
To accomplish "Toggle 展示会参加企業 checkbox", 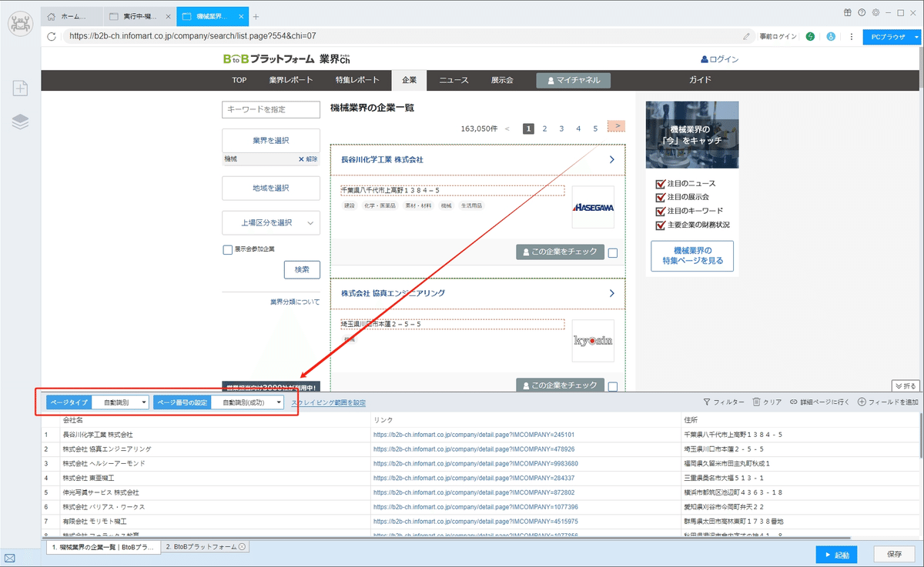I will click(x=227, y=249).
